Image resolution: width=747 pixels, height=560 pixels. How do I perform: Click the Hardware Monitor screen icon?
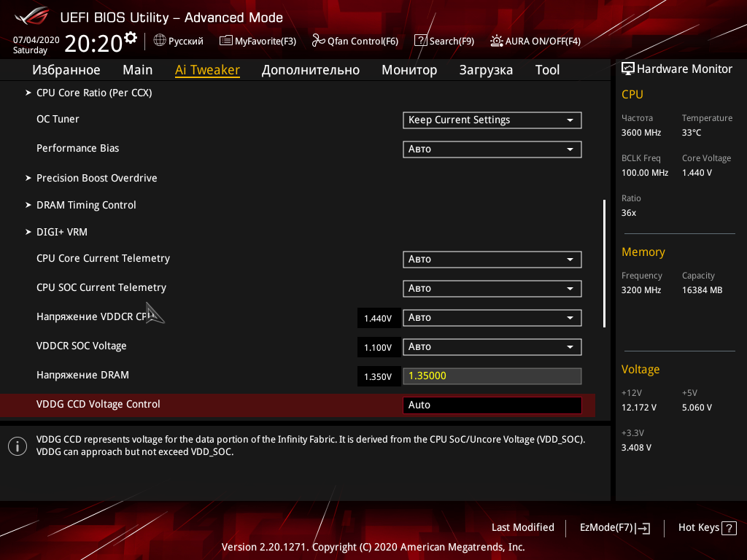tap(628, 69)
